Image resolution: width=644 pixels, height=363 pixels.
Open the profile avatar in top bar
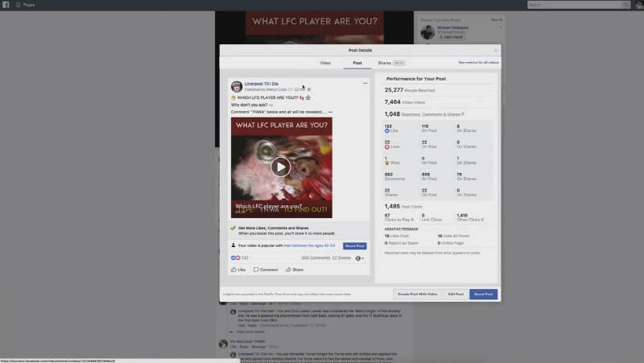(x=639, y=5)
